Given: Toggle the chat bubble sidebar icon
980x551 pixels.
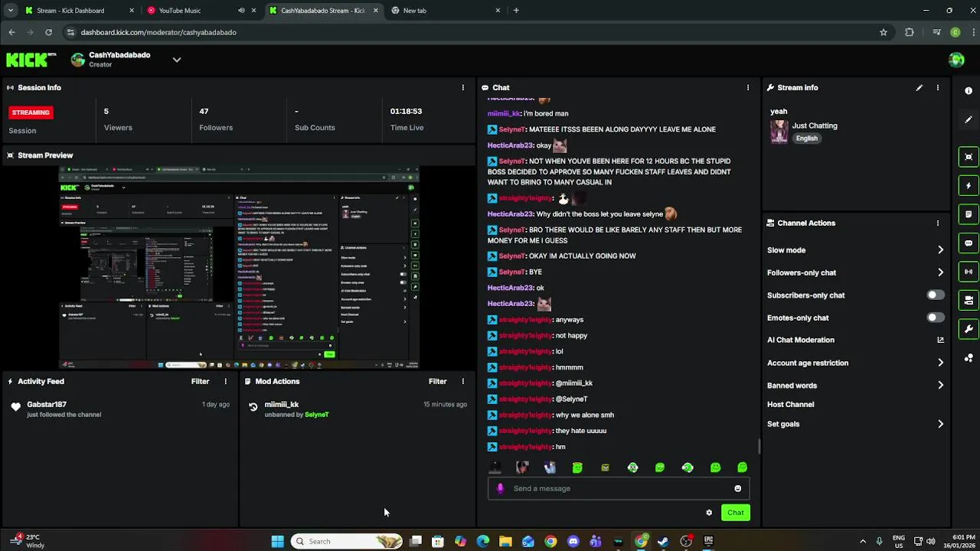Looking at the screenshot, I should (969, 243).
